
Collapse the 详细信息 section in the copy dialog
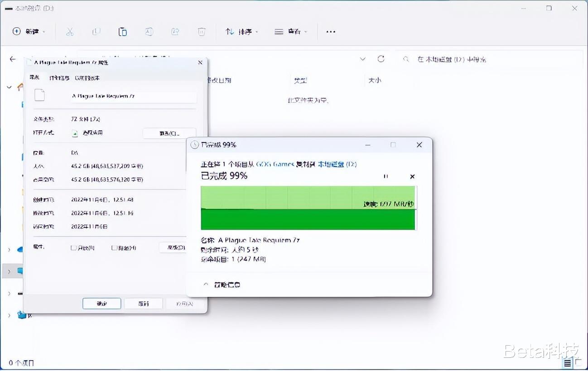[206, 284]
